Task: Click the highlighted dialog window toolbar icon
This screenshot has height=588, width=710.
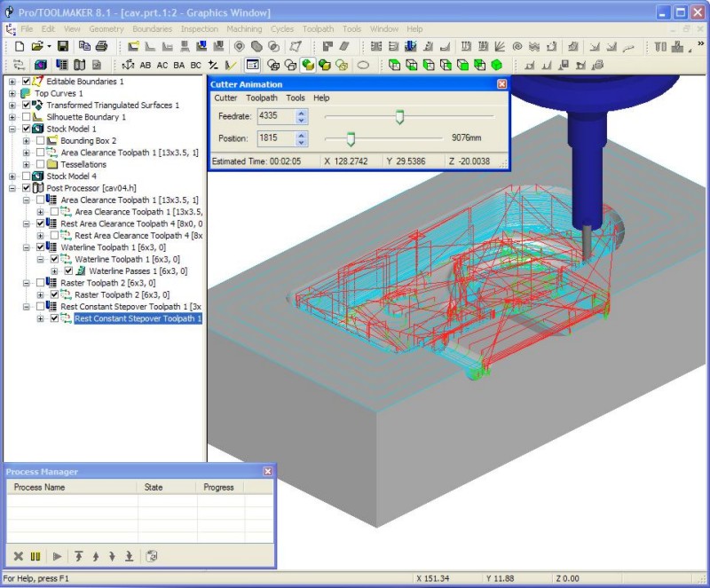Action: click(x=253, y=65)
